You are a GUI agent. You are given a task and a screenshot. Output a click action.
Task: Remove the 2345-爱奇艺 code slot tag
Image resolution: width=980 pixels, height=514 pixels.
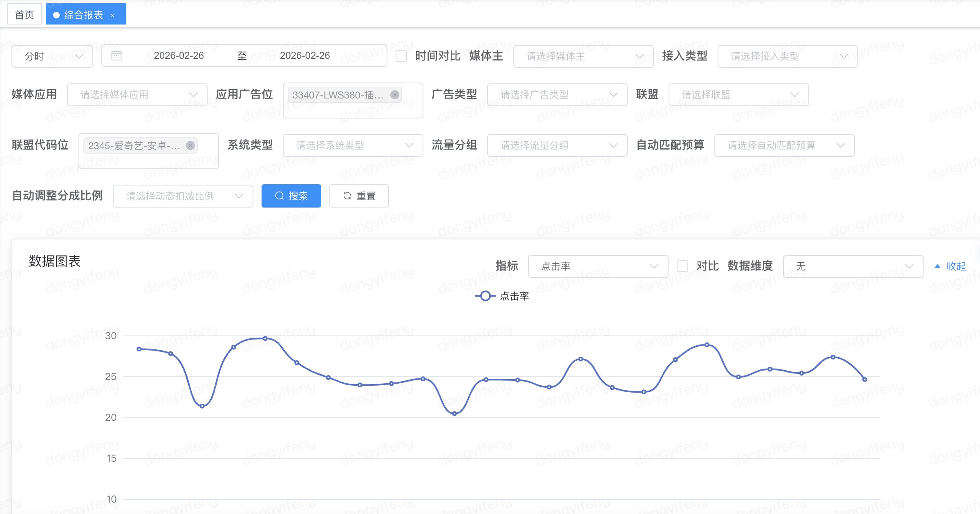coord(190,145)
